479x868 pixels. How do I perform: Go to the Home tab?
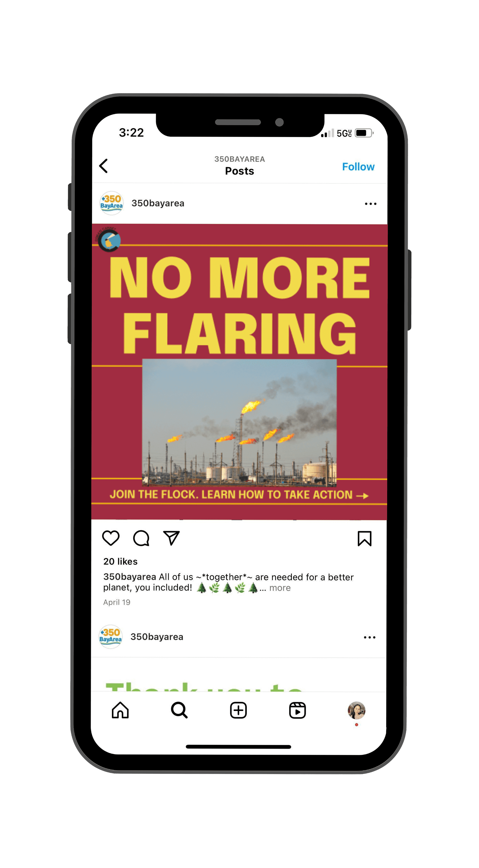120,710
